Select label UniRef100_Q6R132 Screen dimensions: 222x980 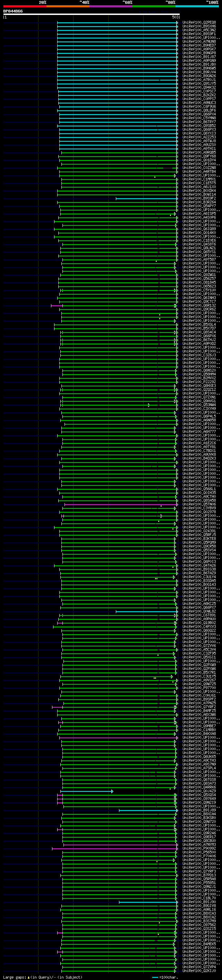(x=199, y=306)
